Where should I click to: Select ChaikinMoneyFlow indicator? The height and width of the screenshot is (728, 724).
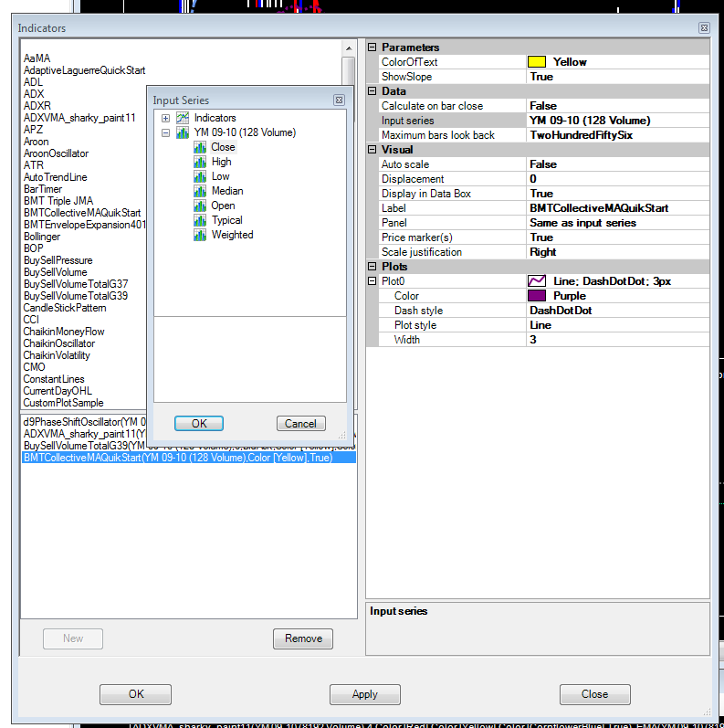[64, 332]
